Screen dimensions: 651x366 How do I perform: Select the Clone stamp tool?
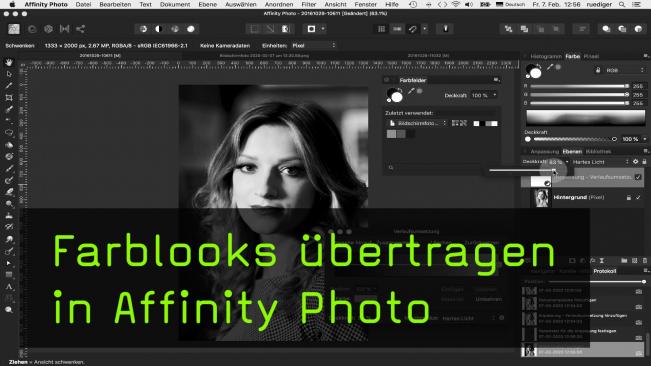(9, 215)
